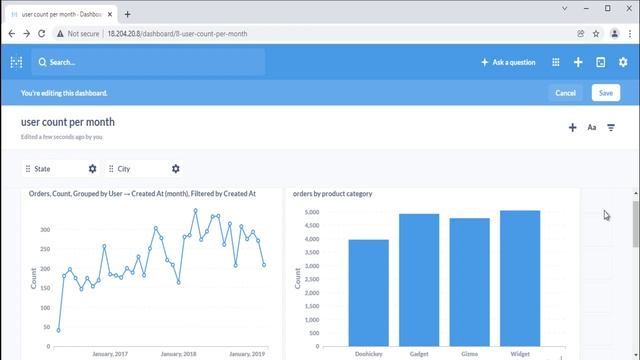Open the activity icon in navigation bar

600,62
